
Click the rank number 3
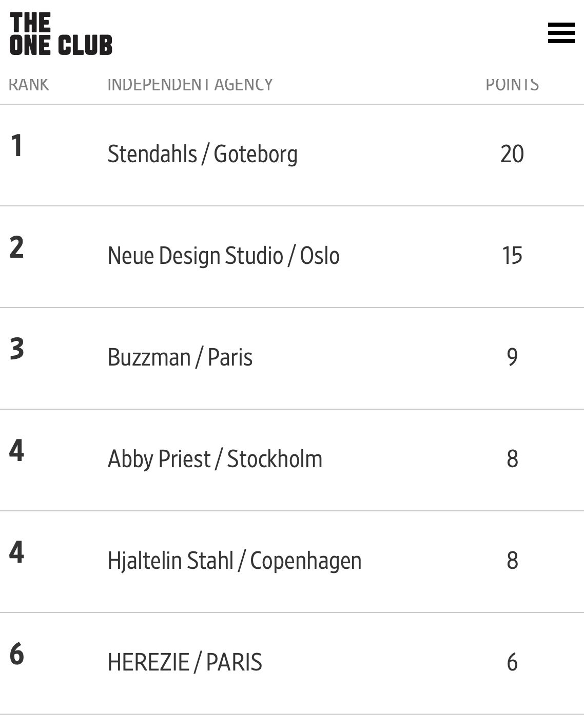pos(17,349)
